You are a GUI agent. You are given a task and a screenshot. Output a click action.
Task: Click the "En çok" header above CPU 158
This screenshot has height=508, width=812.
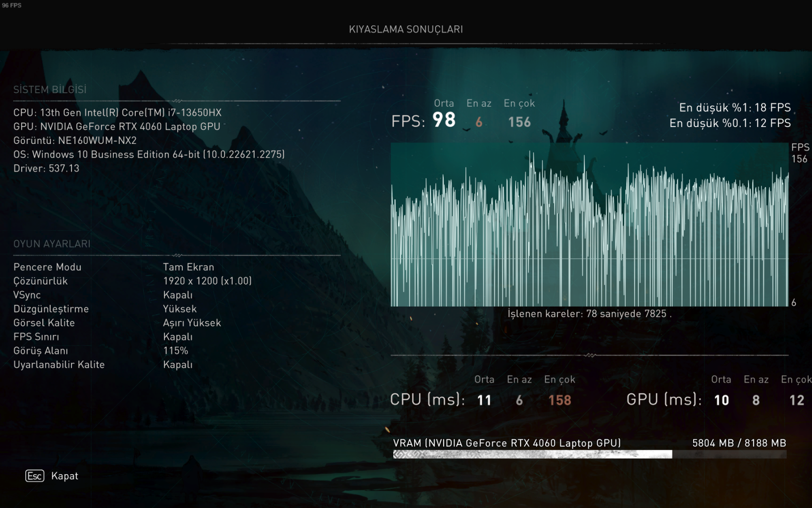[560, 380]
